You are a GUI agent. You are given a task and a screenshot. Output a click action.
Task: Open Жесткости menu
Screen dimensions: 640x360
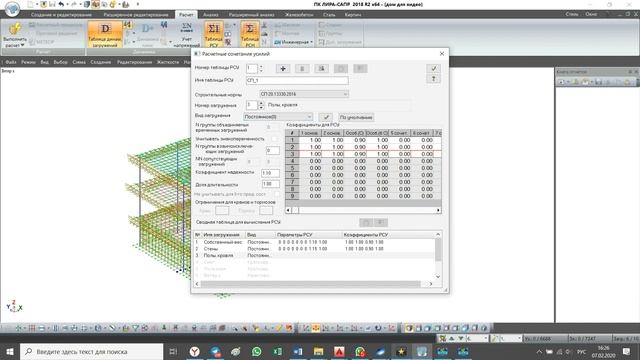(x=168, y=62)
